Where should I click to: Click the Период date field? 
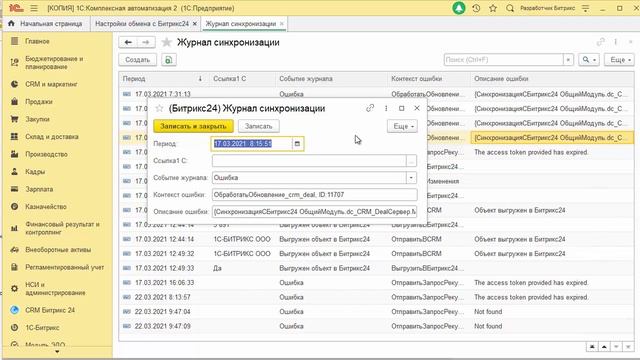coord(253,144)
